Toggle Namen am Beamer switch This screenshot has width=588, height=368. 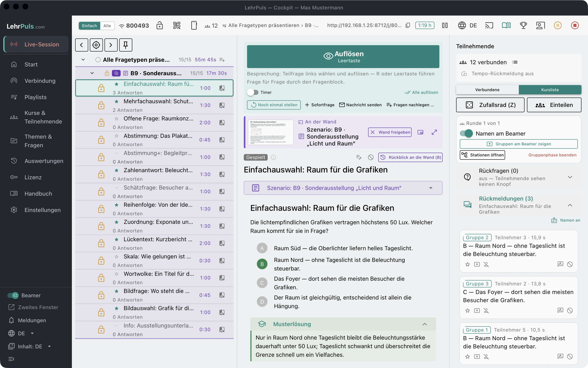pyautogui.click(x=466, y=134)
